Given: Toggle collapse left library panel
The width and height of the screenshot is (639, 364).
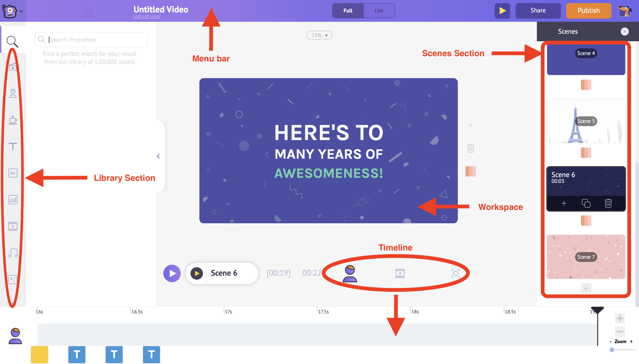Looking at the screenshot, I should [x=159, y=156].
